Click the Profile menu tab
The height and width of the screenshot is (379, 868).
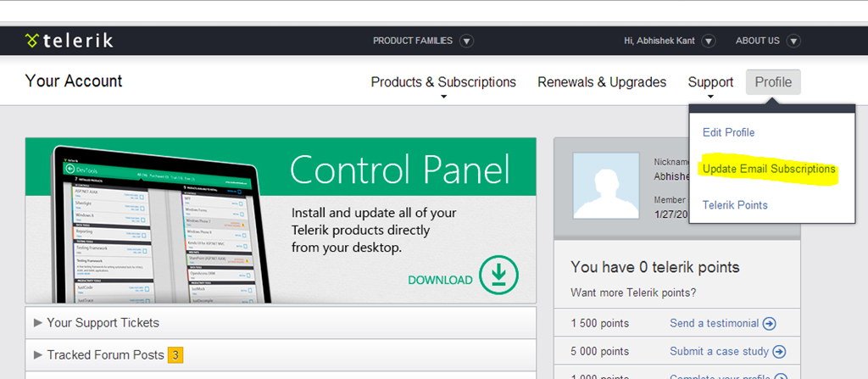coord(773,82)
